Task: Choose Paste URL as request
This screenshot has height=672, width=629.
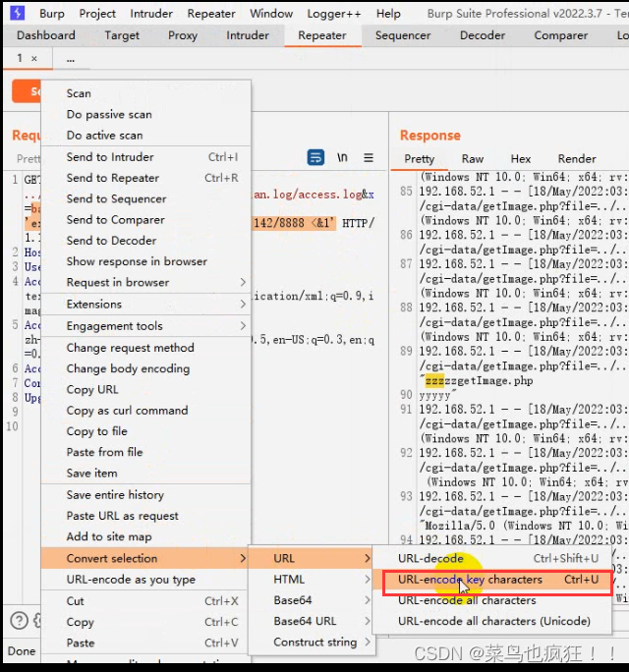Action: (145, 516)
